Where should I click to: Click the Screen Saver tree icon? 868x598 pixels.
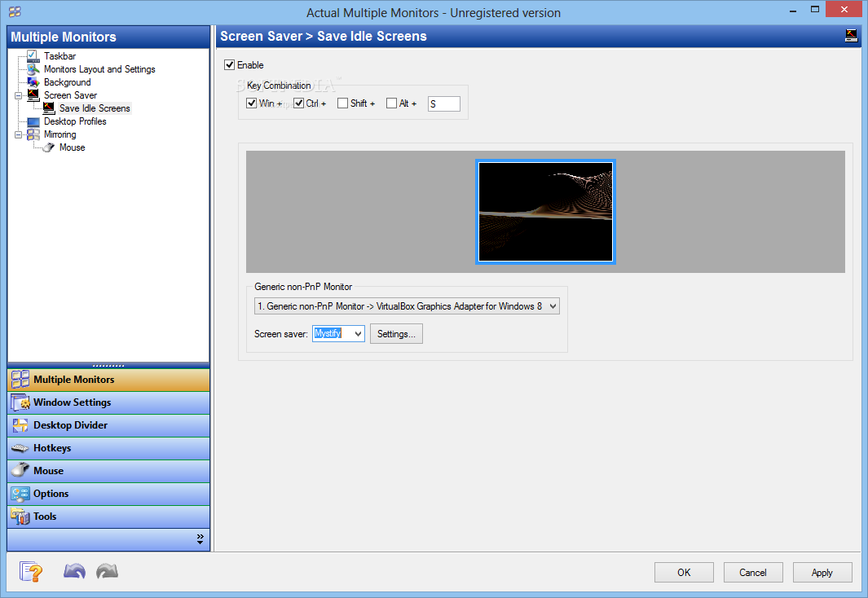[33, 95]
